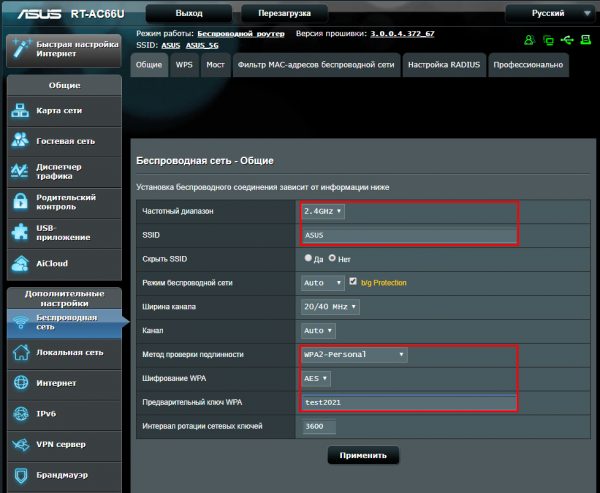Click the Применить apply button

[x=363, y=455]
